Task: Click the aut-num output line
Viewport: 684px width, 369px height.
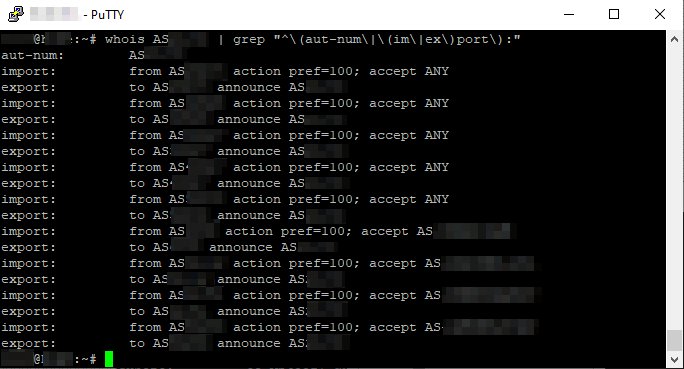Action: coord(94,55)
